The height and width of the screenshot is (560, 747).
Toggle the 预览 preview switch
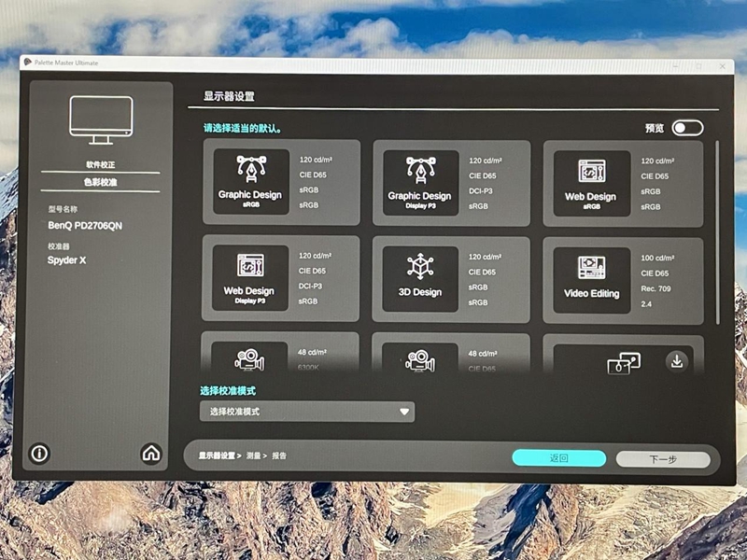coord(686,128)
